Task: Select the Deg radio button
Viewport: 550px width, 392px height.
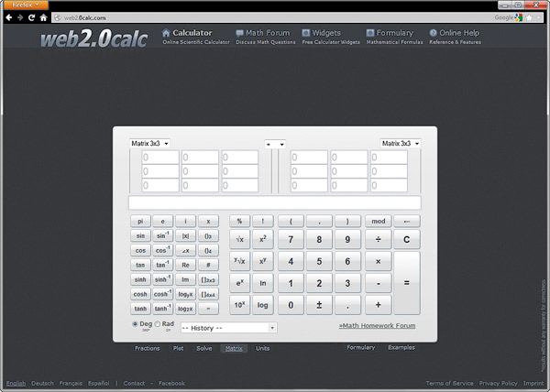Action: pos(135,323)
